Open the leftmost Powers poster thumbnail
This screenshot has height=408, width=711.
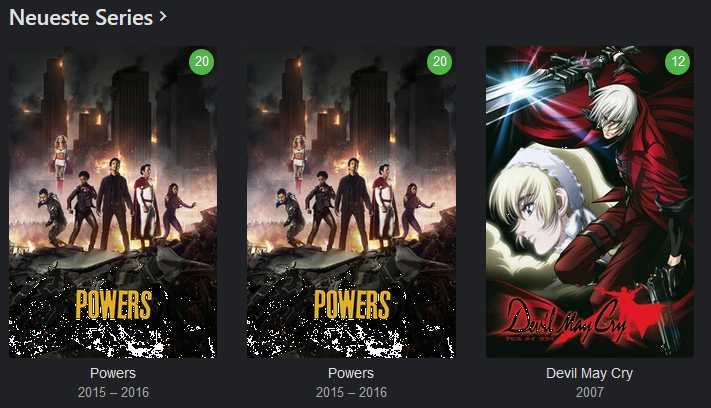click(x=113, y=202)
